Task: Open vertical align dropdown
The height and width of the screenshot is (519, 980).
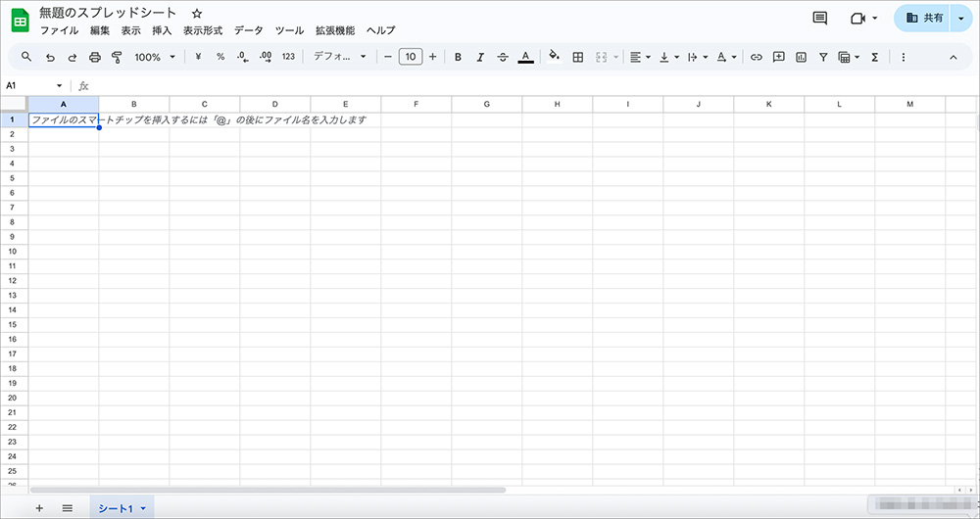Action: (x=668, y=58)
